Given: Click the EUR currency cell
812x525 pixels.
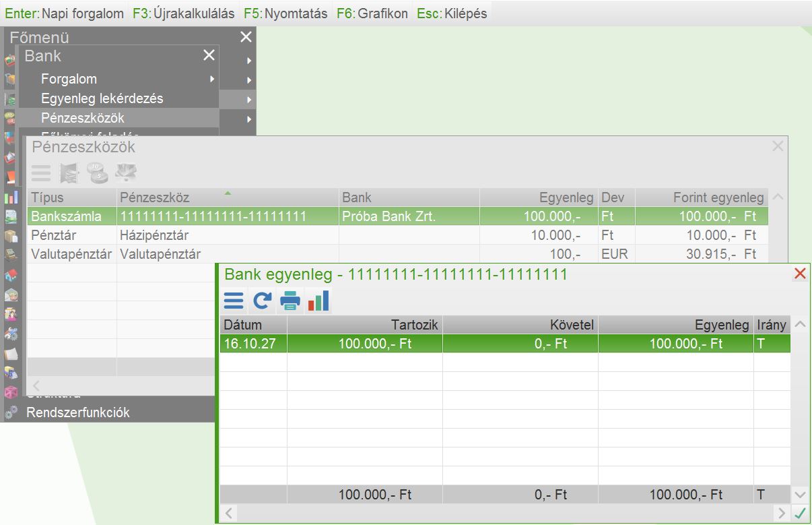Looking at the screenshot, I should click(616, 254).
